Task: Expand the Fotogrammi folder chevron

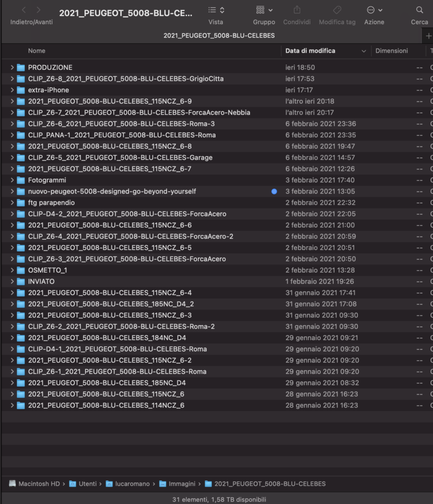Action: 12,180
